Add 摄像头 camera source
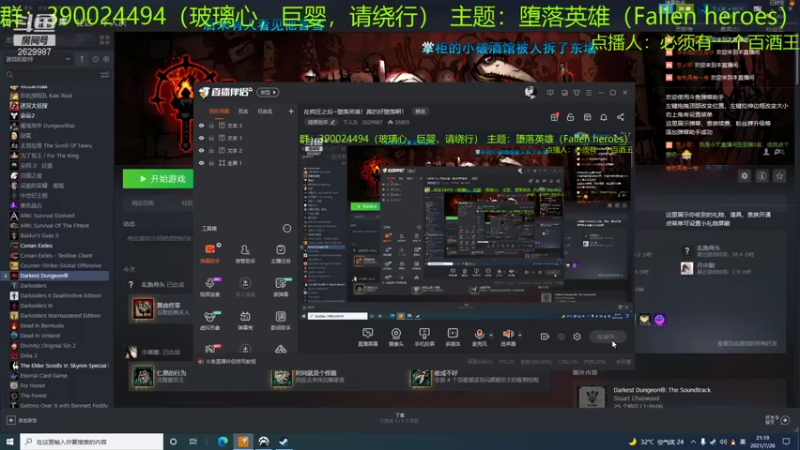 [396, 337]
